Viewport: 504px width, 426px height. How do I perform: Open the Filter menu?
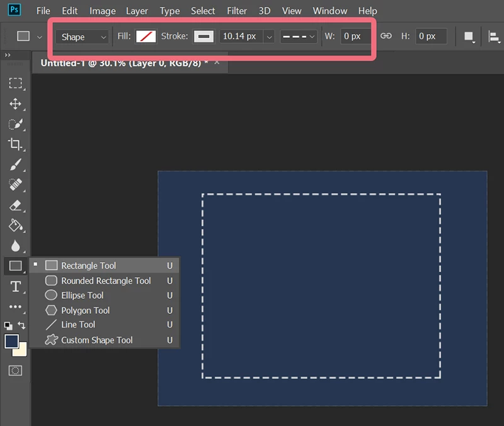click(x=237, y=11)
